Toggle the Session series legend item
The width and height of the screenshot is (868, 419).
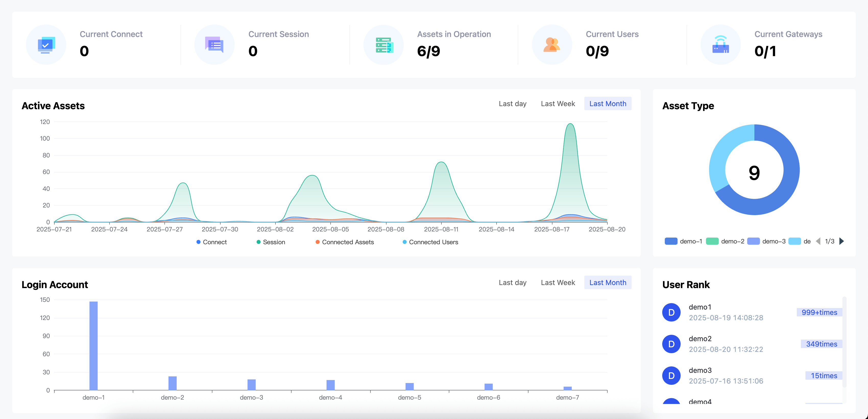pos(271,242)
